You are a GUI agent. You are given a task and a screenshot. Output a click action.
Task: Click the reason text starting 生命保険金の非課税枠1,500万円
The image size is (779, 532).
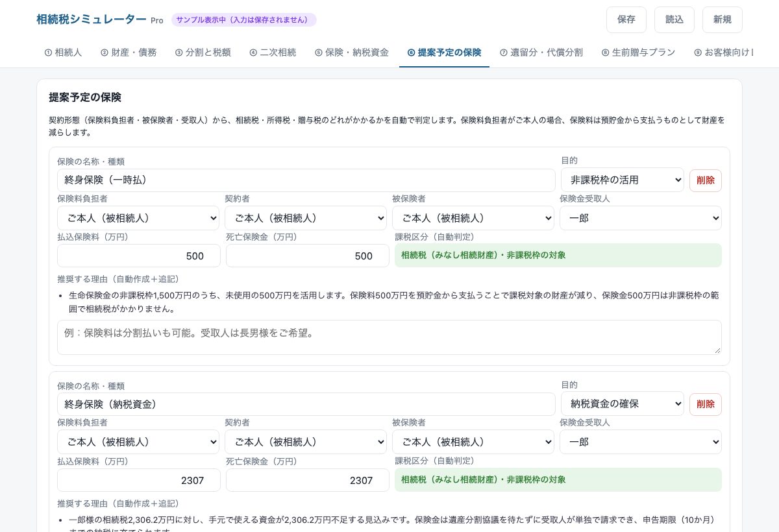(x=393, y=302)
